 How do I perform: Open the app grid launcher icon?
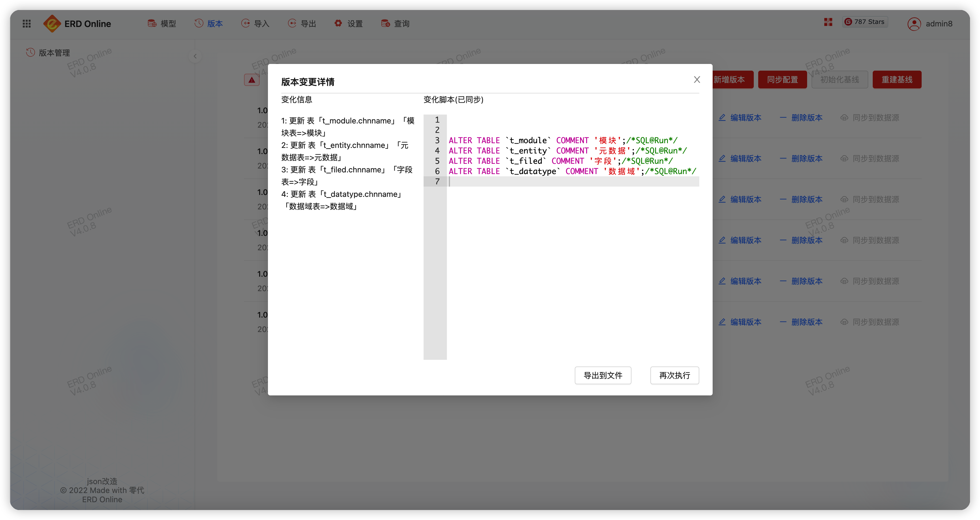27,24
